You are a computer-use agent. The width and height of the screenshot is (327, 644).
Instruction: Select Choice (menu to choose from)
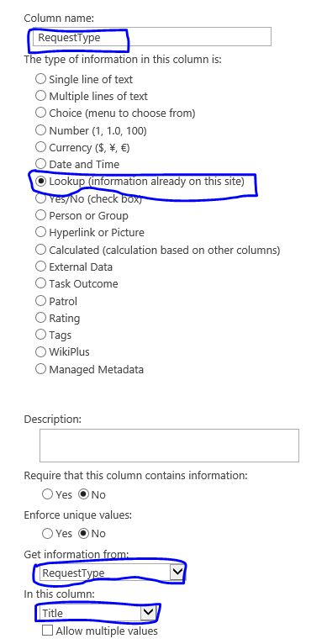click(x=40, y=113)
